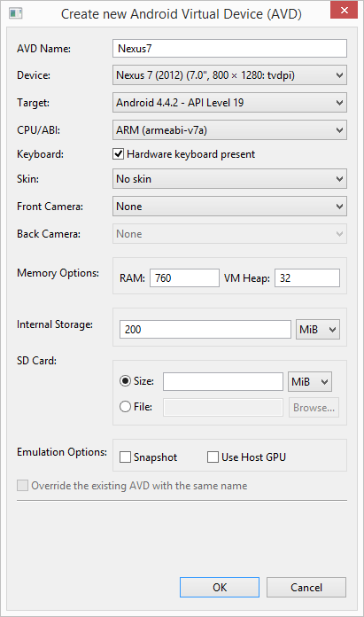Open the Skin dropdown showing No skin
The height and width of the screenshot is (617, 364).
click(x=229, y=179)
